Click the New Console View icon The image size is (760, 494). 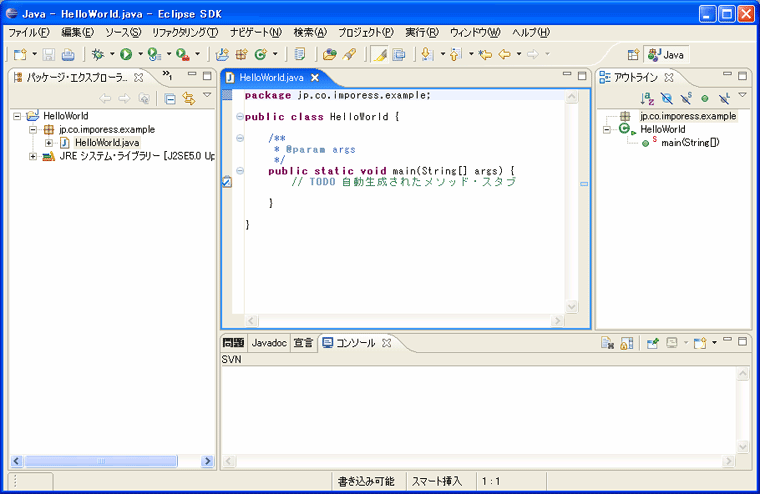click(x=700, y=343)
